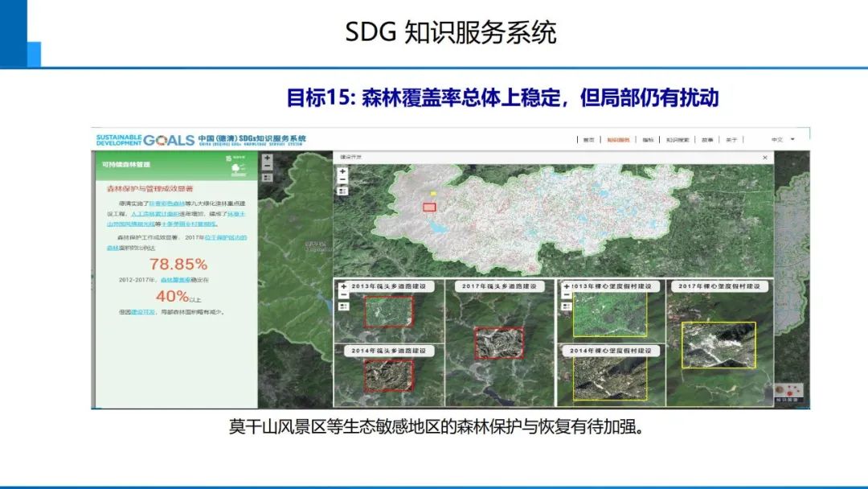Click the zoom-out control in the 建设开发 popup
Viewport: 868px width, 489px height.
(x=342, y=181)
